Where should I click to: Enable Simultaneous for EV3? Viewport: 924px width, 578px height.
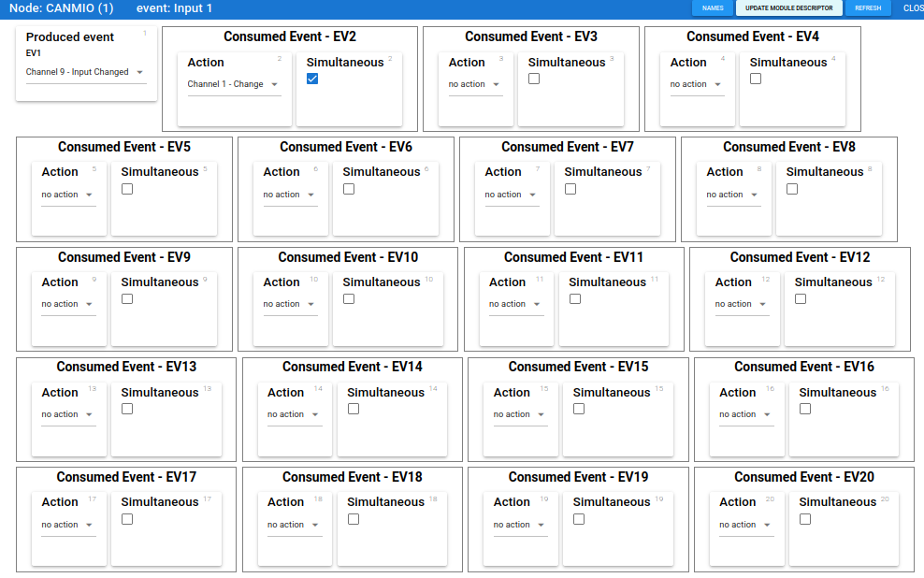point(534,79)
